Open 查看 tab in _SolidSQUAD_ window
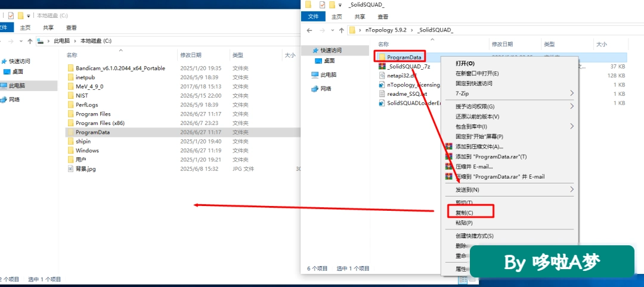The image size is (644, 287). (383, 17)
